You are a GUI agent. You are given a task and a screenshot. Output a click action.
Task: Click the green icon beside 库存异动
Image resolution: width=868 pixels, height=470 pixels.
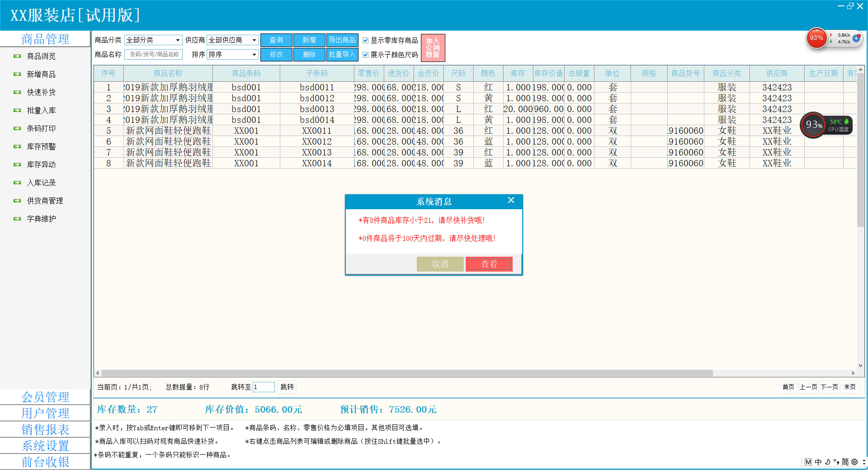(17, 164)
